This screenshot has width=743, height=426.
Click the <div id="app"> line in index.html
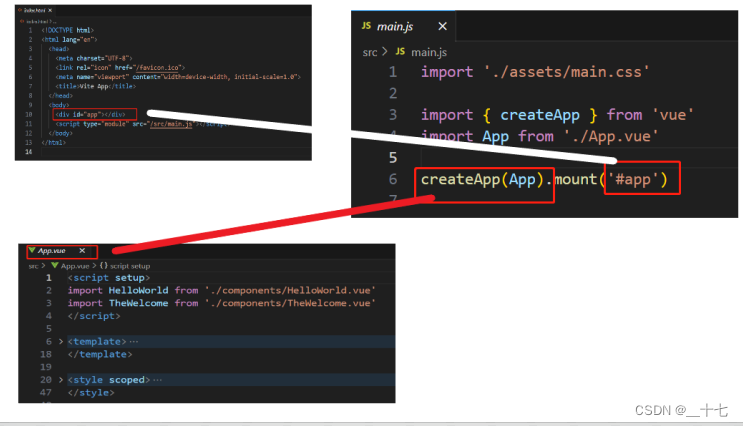[90, 114]
